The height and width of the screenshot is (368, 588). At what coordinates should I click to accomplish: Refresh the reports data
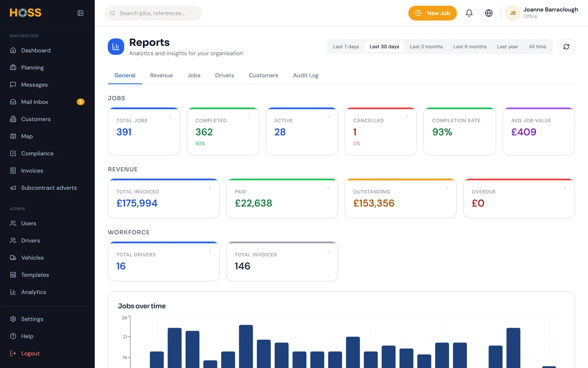click(566, 47)
